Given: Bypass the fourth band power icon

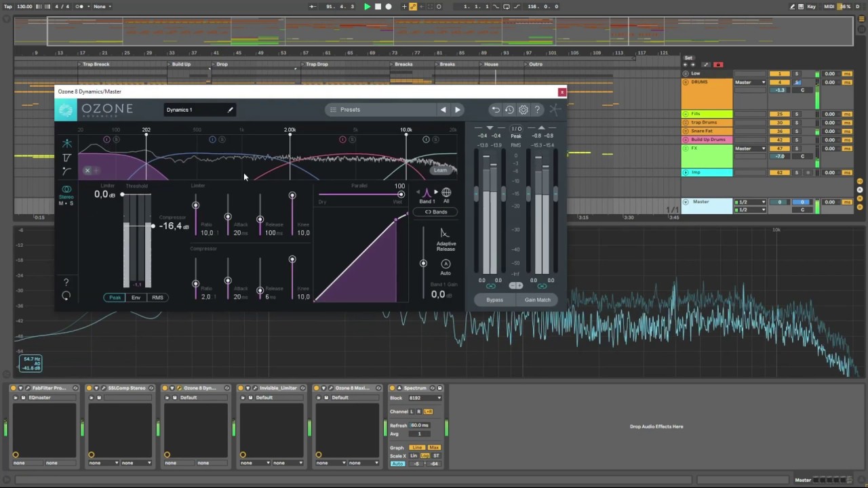Looking at the screenshot, I should (426, 140).
